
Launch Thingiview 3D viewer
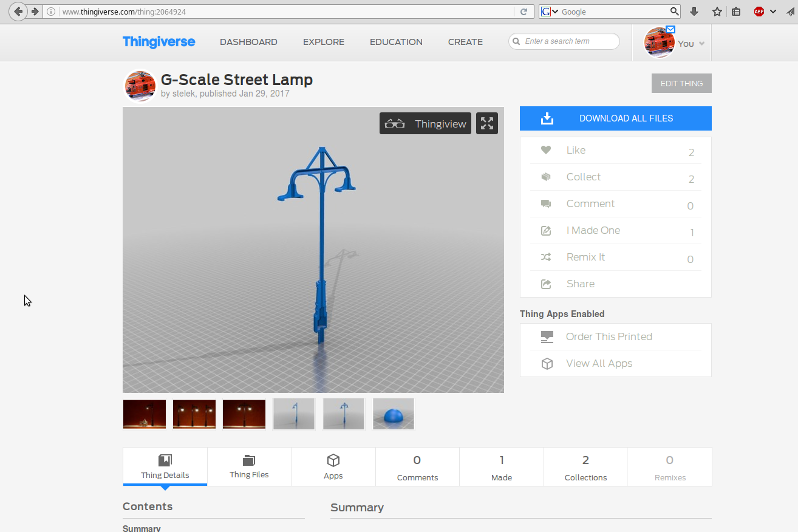coord(425,123)
